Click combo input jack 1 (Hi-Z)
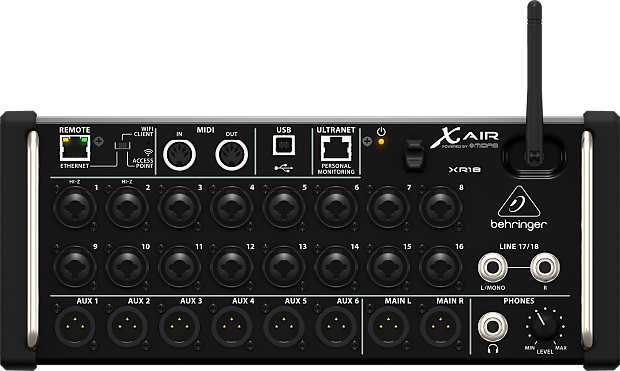 75,207
